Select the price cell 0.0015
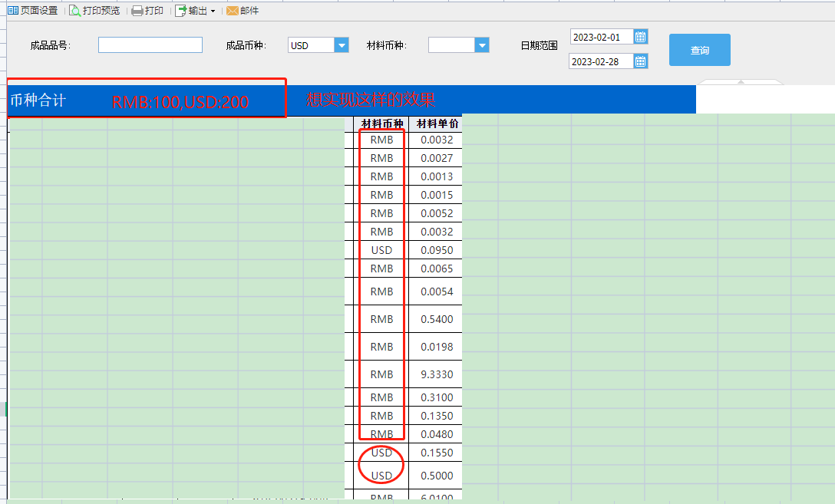Image resolution: width=835 pixels, height=504 pixels. tap(436, 195)
